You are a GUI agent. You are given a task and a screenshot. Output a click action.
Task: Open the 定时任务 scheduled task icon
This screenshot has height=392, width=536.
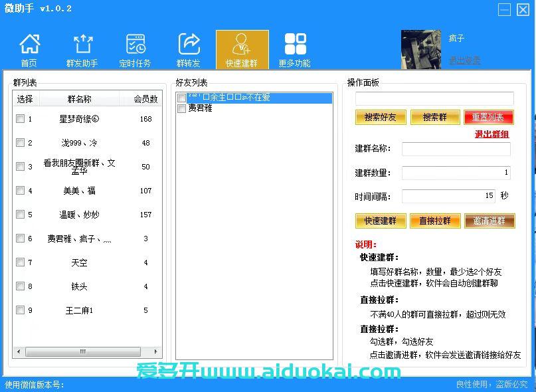tap(135, 49)
